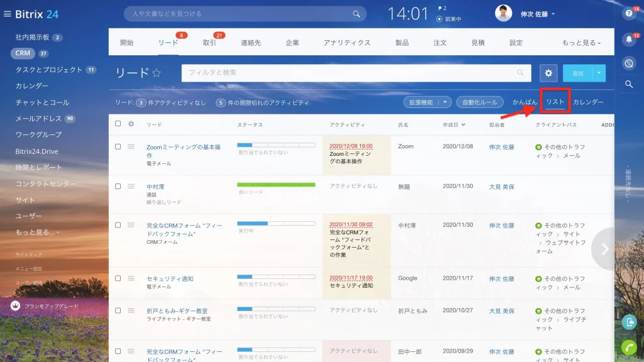This screenshot has width=644, height=362.
Task: Click the user avatar photo
Action: point(504,13)
